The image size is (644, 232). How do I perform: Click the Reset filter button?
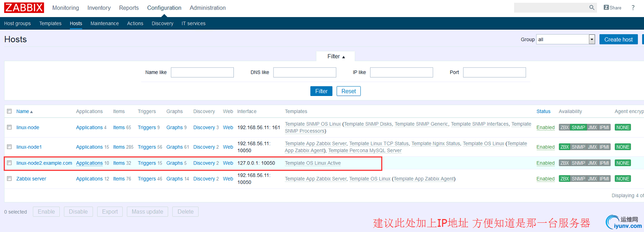click(349, 91)
